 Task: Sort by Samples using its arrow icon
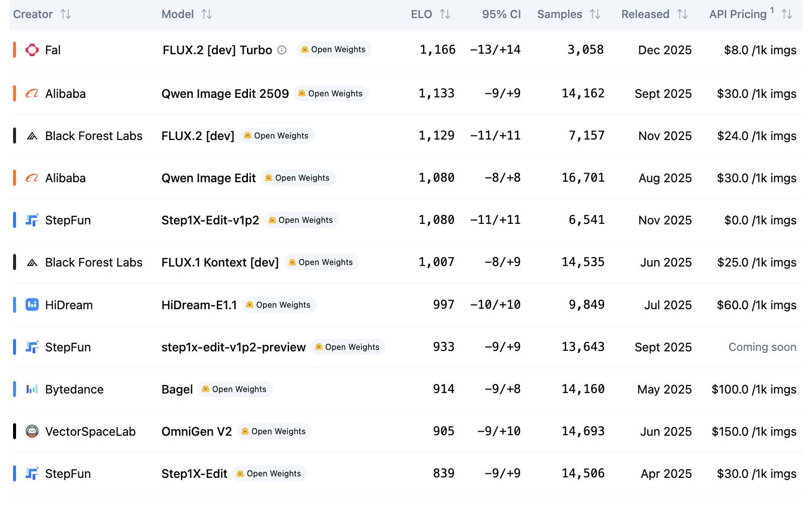595,14
